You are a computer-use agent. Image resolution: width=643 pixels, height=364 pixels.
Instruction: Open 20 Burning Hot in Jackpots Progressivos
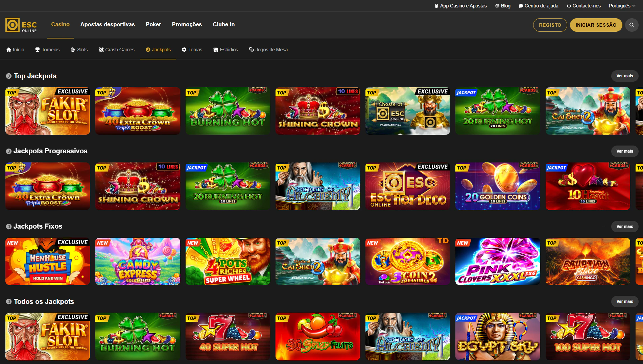[x=228, y=186]
